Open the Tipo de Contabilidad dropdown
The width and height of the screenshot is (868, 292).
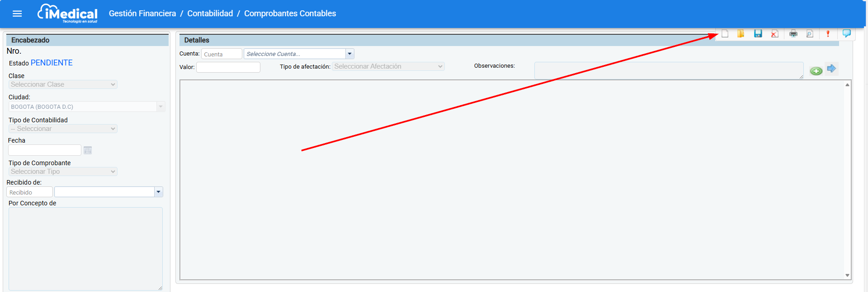[x=63, y=129]
